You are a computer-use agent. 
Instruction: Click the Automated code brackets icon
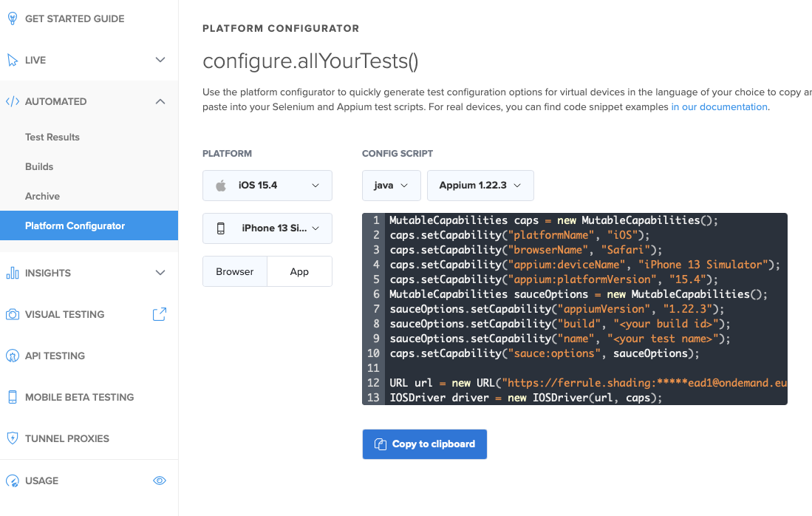point(13,101)
